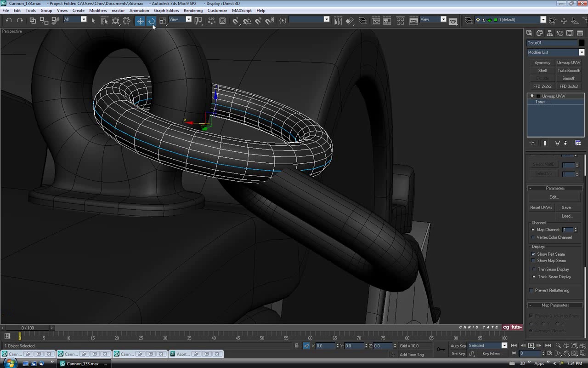The width and height of the screenshot is (588, 368).
Task: Activate the Select and Scale tool
Action: tap(163, 20)
